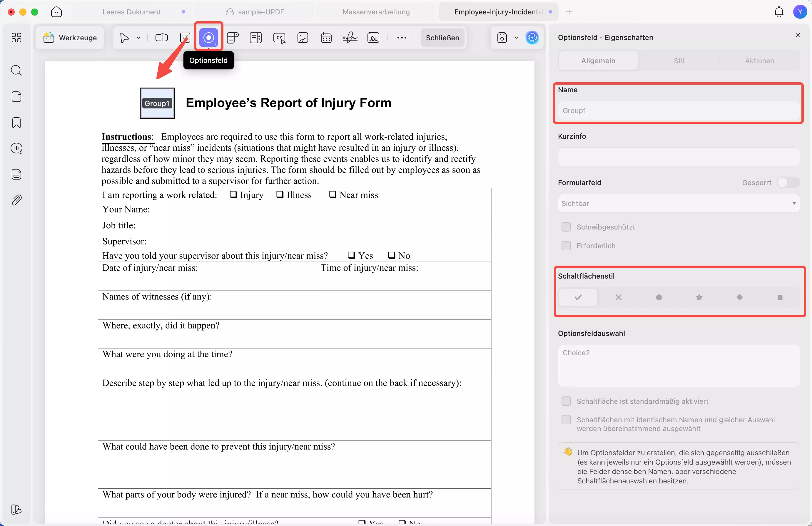812x526 pixels.
Task: Open the search icon in left sidebar
Action: pos(16,71)
